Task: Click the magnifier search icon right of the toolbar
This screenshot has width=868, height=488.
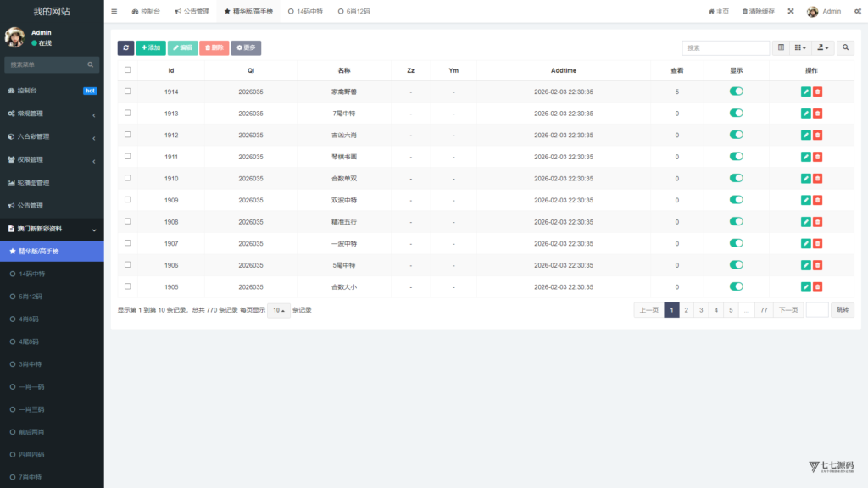Action: [x=846, y=48]
